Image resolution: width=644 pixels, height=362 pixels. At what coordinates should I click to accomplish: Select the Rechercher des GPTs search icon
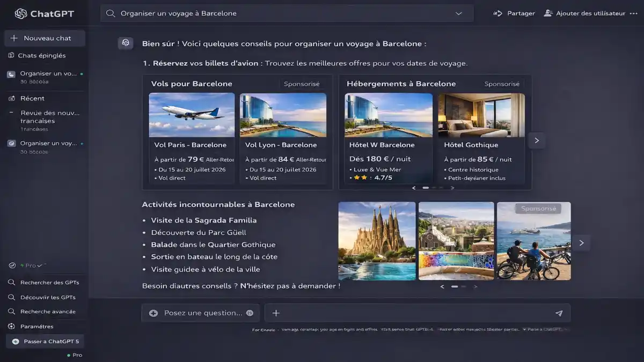tap(11, 282)
